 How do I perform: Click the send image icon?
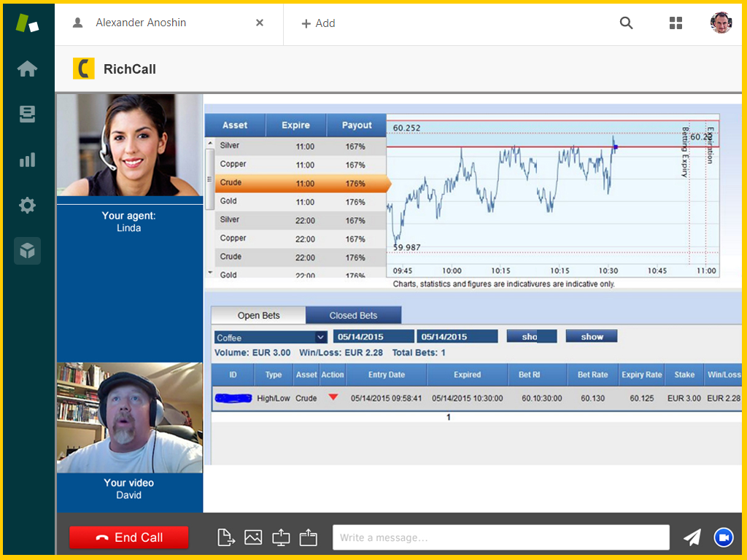coord(253,537)
